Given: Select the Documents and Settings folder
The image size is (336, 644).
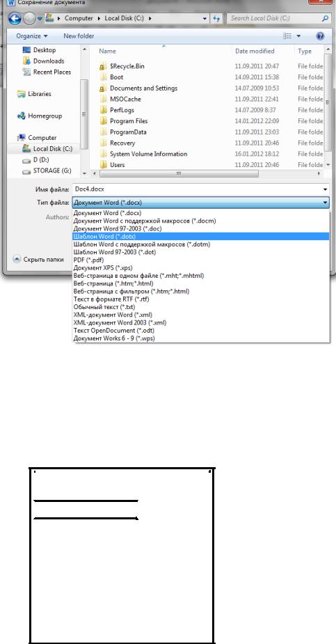Looking at the screenshot, I should point(143,88).
